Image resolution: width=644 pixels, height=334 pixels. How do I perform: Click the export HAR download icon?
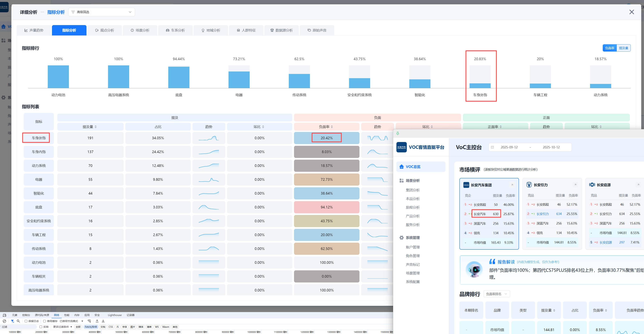click(103, 321)
